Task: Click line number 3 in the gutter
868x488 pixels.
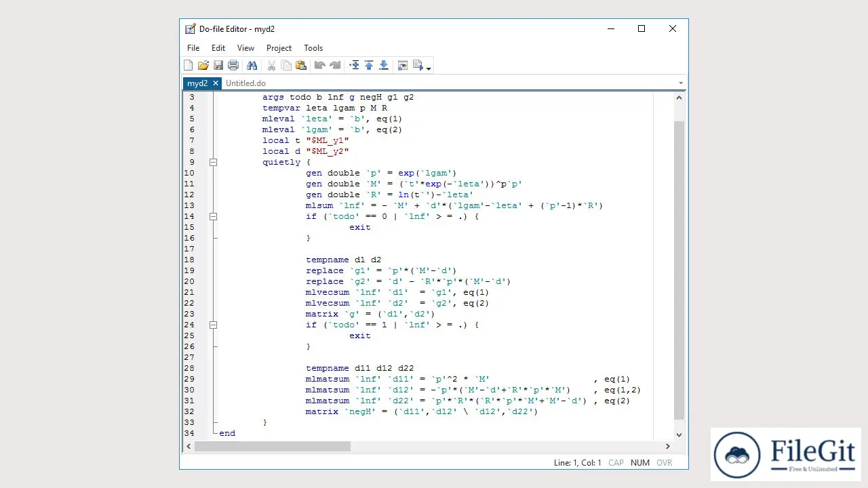Action: 191,97
